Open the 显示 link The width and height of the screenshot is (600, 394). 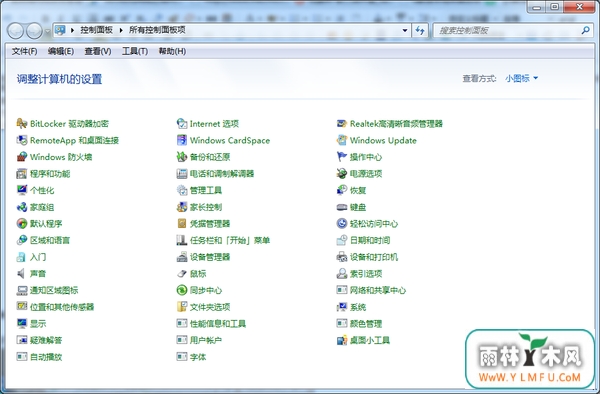(38, 324)
